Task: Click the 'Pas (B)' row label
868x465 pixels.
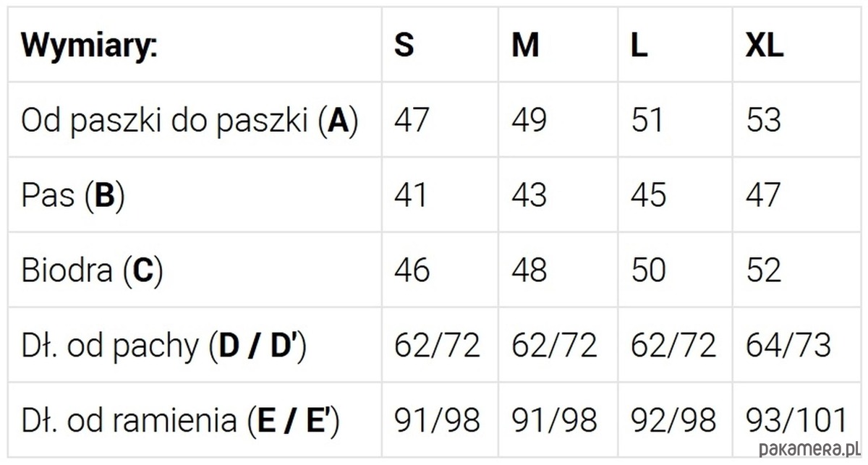Action: pos(73,196)
